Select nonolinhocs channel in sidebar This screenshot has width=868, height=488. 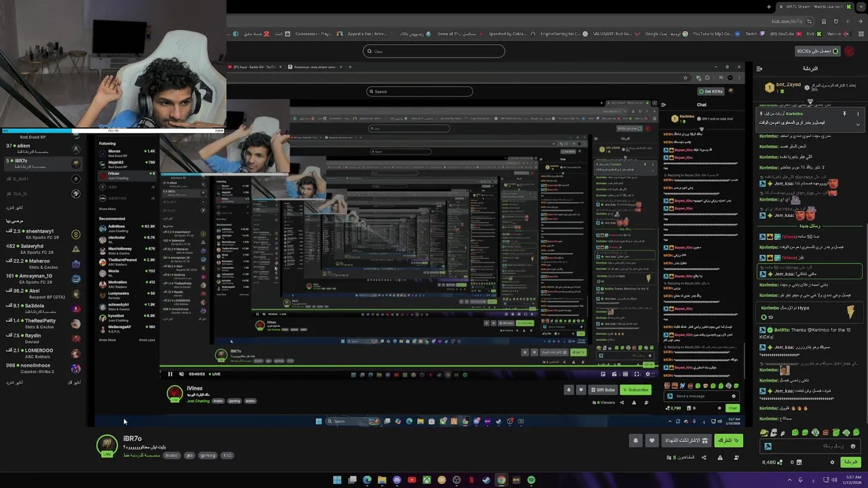[x=43, y=368]
